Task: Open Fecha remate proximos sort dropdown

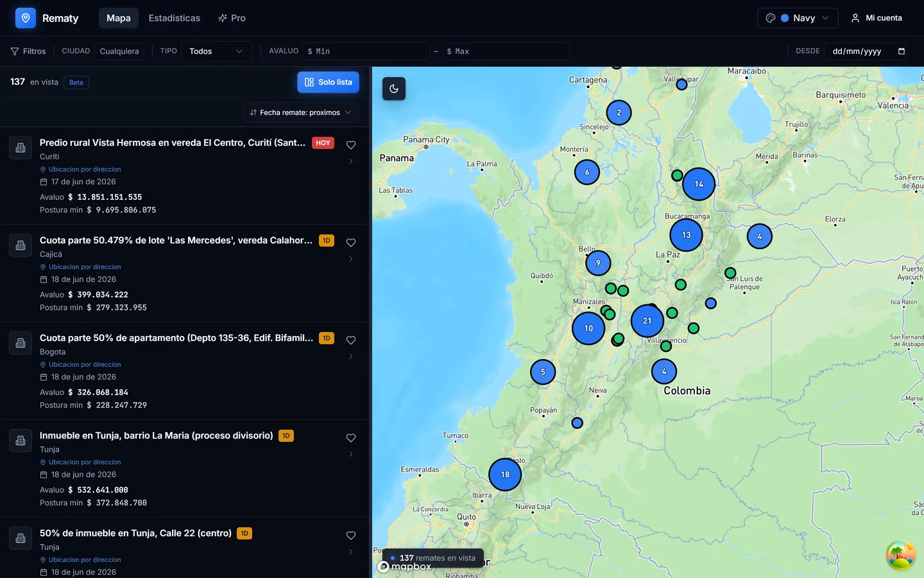Action: (x=300, y=112)
